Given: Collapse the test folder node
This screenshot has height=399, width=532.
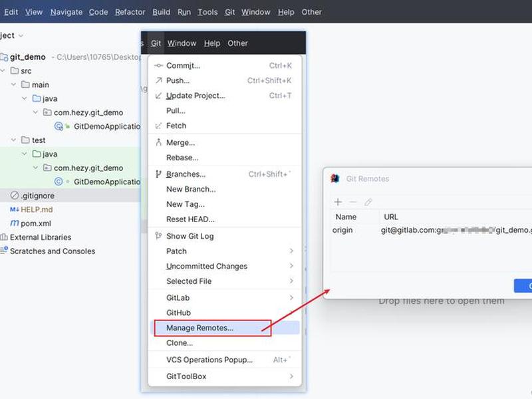Looking at the screenshot, I should 13,140.
